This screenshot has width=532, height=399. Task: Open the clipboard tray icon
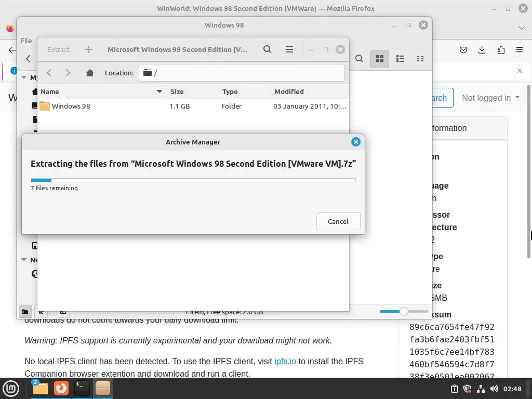pos(454,389)
